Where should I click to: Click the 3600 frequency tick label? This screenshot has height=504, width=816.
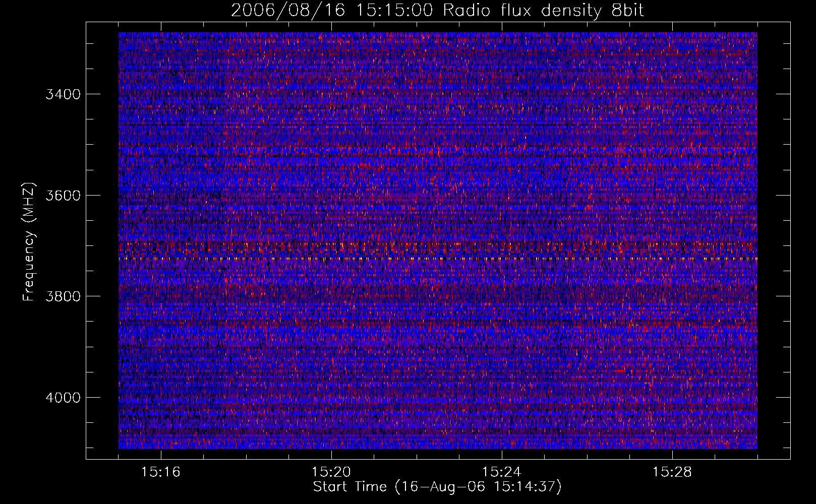point(63,196)
